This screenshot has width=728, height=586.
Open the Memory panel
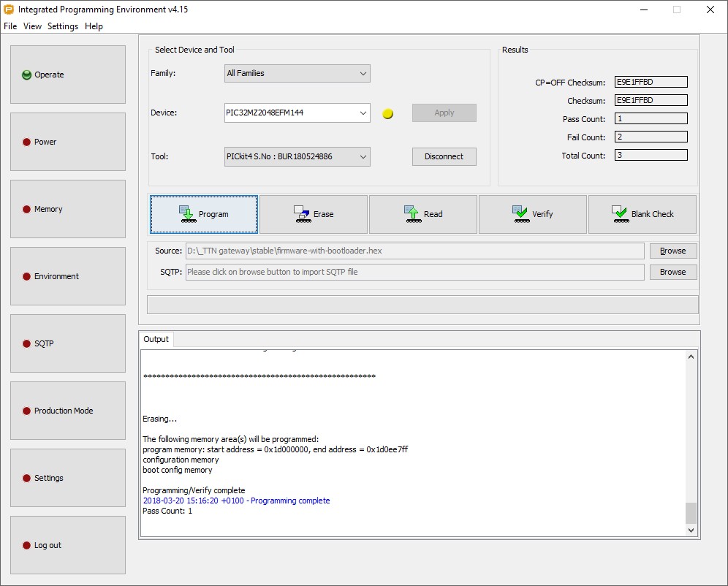coord(68,209)
